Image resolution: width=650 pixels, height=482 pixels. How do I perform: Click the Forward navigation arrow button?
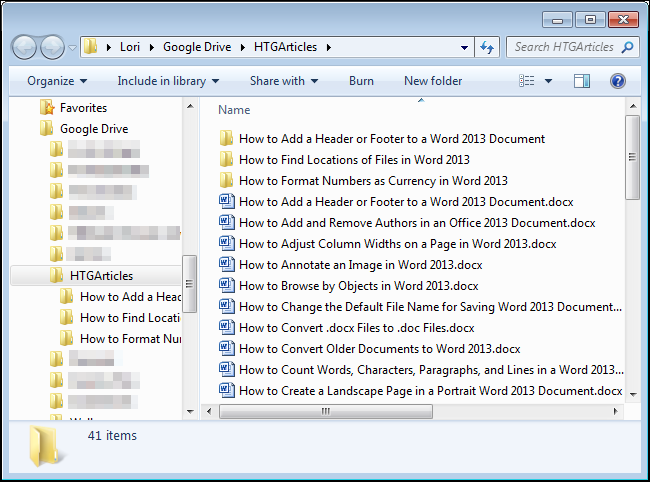pyautogui.click(x=52, y=46)
